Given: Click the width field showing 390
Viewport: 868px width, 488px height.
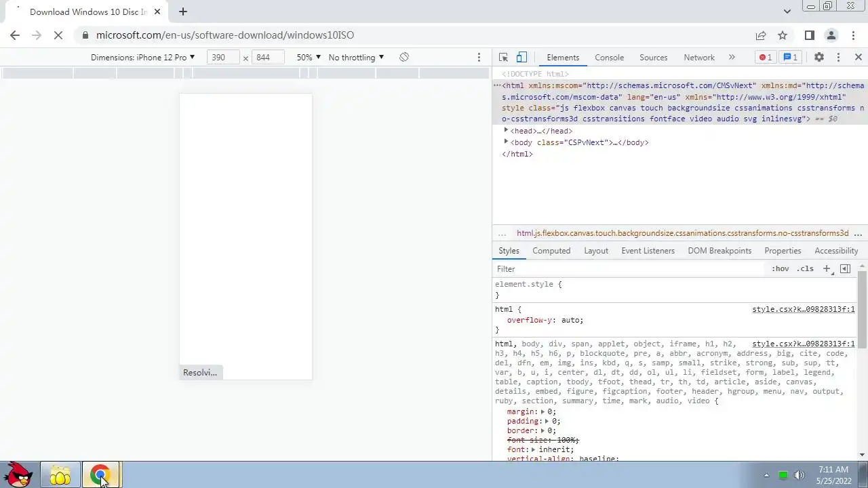Looking at the screenshot, I should [224, 58].
